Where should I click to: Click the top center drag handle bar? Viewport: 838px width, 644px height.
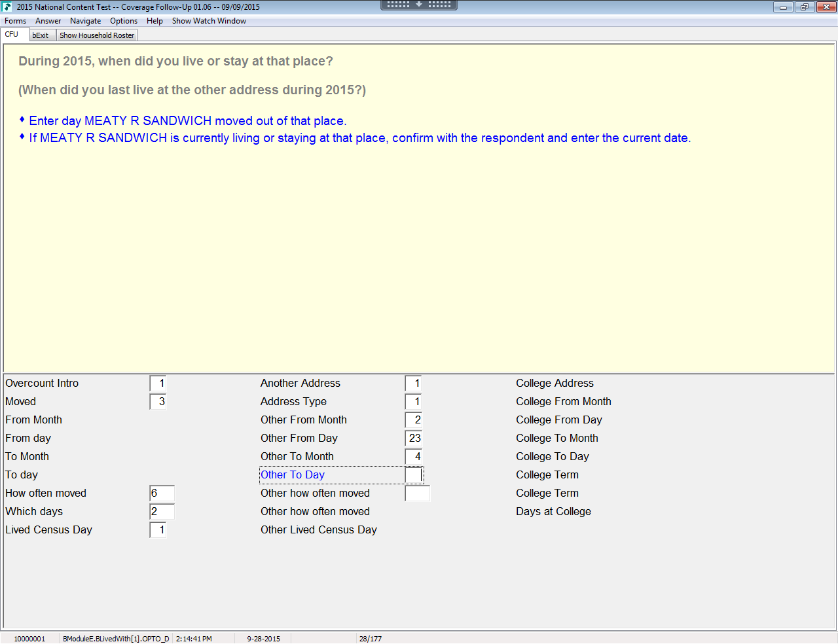[x=419, y=5]
